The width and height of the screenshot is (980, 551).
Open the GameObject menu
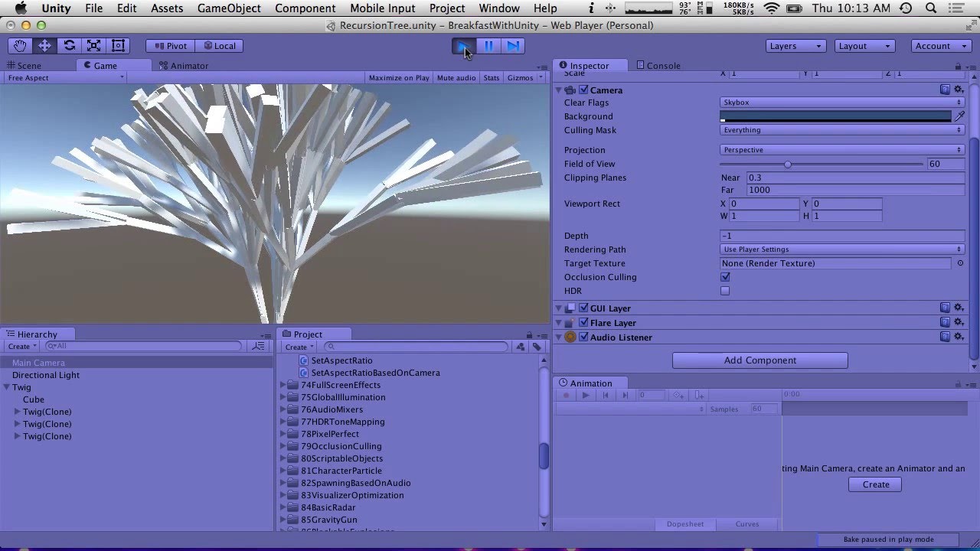[x=229, y=8]
